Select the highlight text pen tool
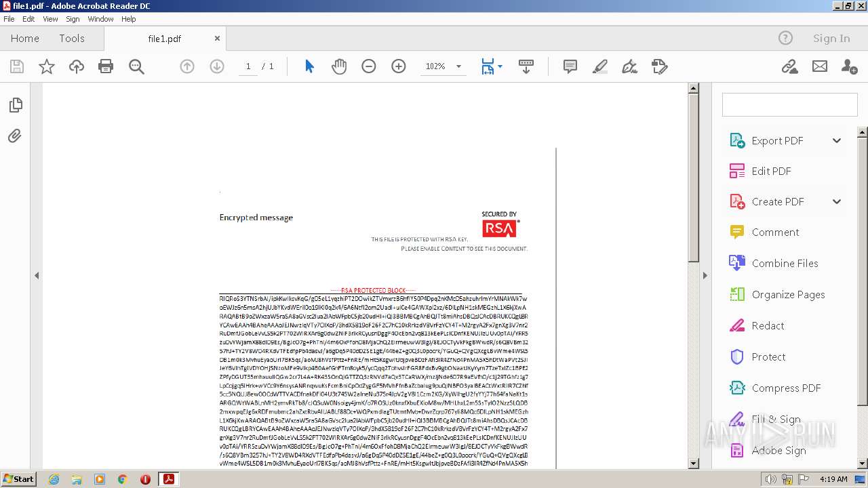 (600, 66)
